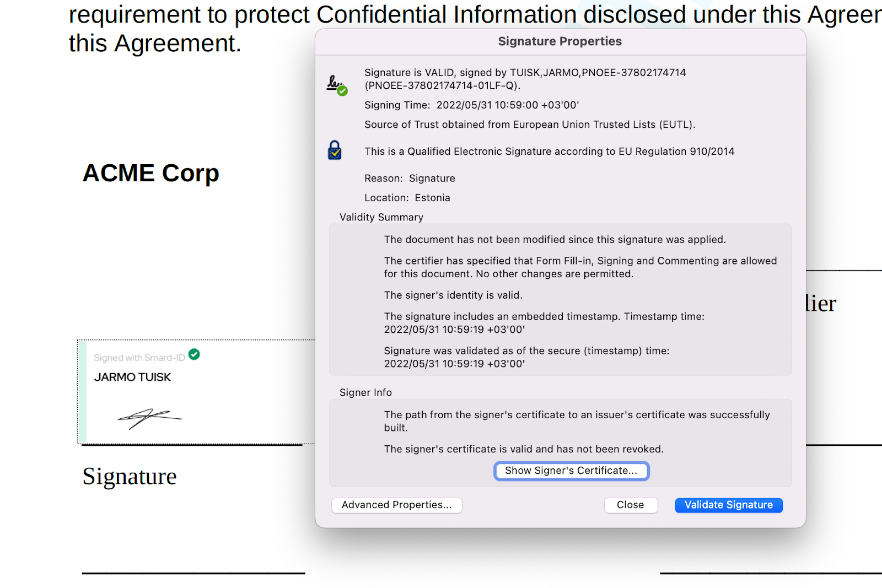
Task: Click the green checkmark on the pen icon
Action: click(x=343, y=90)
